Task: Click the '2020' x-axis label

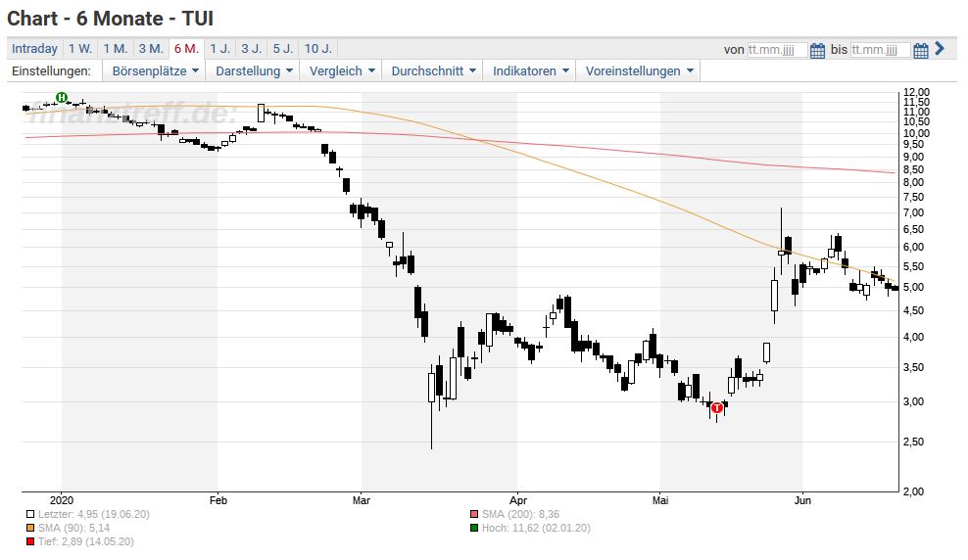Action: [62, 500]
